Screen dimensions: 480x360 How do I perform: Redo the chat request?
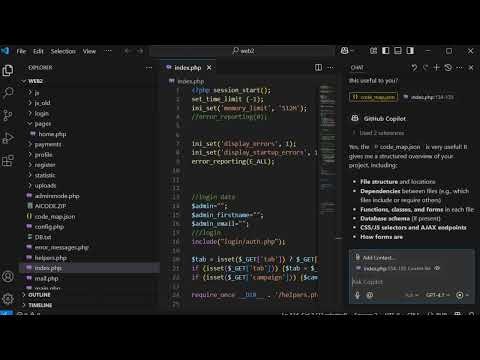[425, 68]
